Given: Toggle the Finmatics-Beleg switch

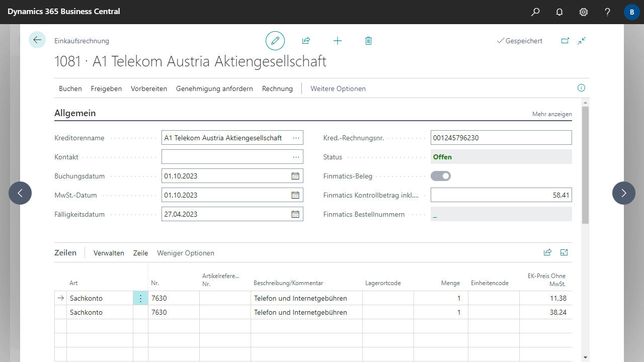Looking at the screenshot, I should coord(441,176).
